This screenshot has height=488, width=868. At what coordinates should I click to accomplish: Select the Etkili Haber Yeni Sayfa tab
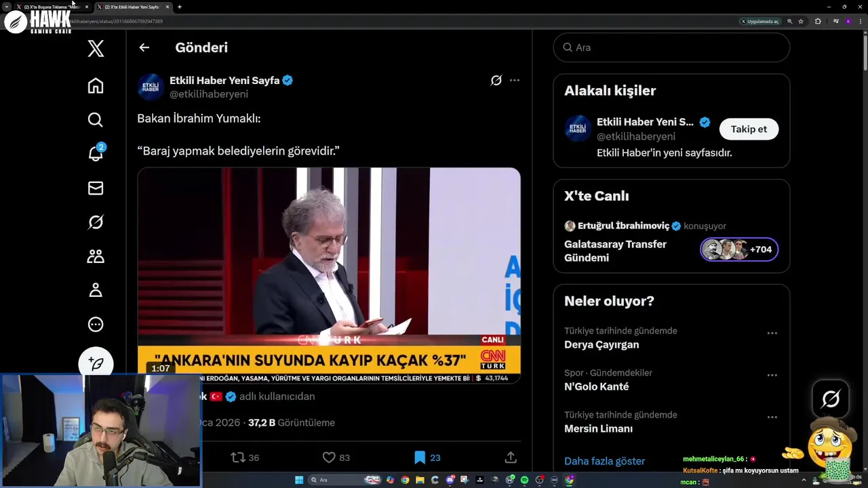[x=133, y=7]
